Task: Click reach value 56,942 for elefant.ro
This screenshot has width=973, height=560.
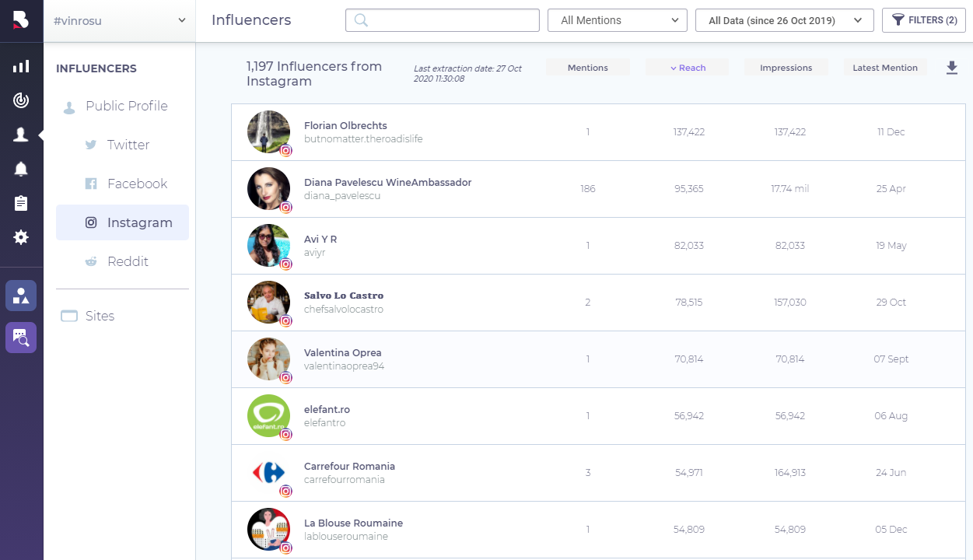Action: [x=689, y=415]
